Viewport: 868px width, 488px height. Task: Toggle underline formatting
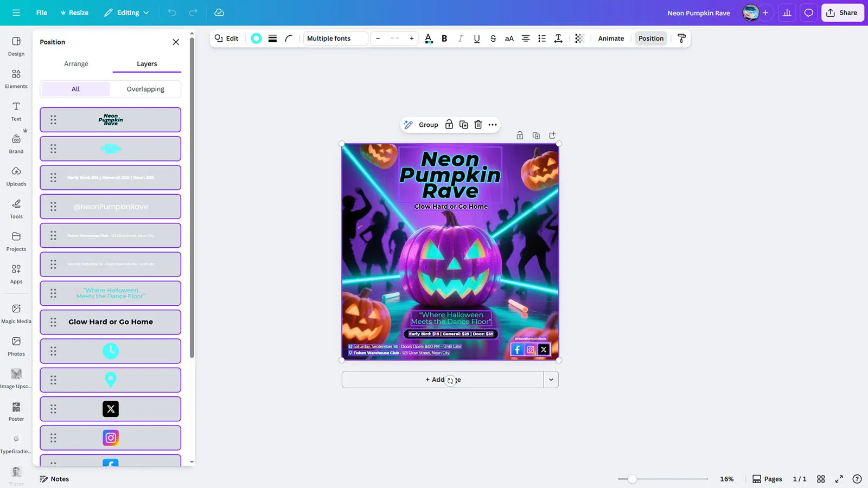(x=476, y=38)
